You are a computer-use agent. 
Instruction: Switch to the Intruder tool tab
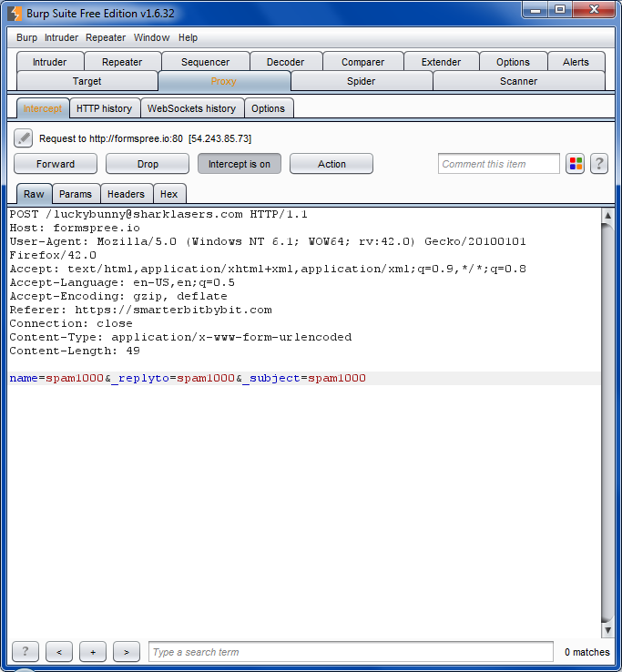point(50,62)
